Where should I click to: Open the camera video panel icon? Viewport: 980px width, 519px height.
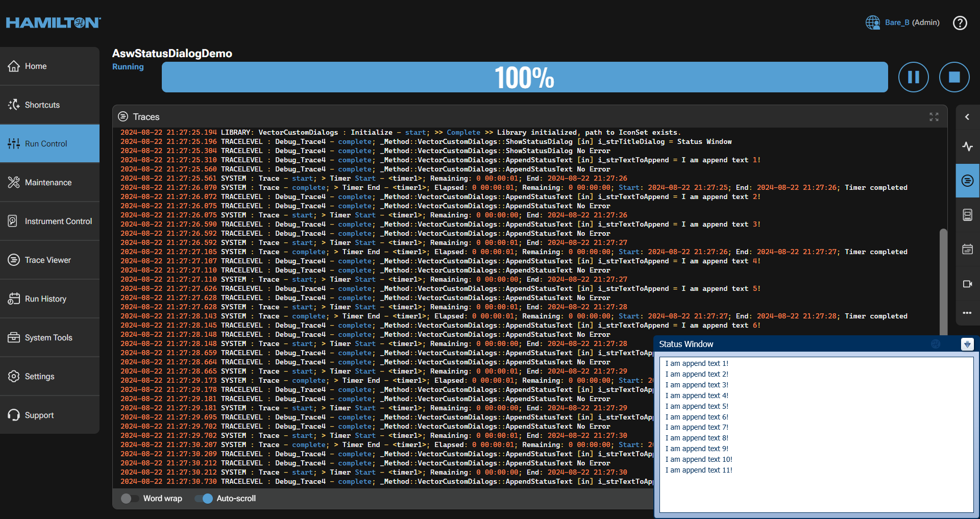pyautogui.click(x=968, y=284)
